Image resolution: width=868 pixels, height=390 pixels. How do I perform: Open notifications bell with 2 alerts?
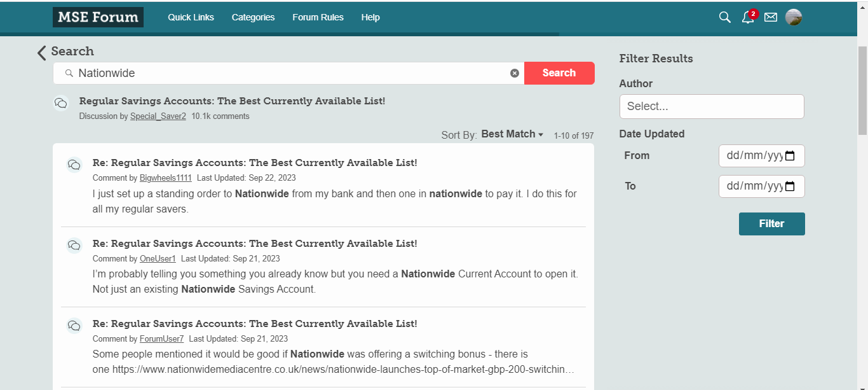[749, 17]
